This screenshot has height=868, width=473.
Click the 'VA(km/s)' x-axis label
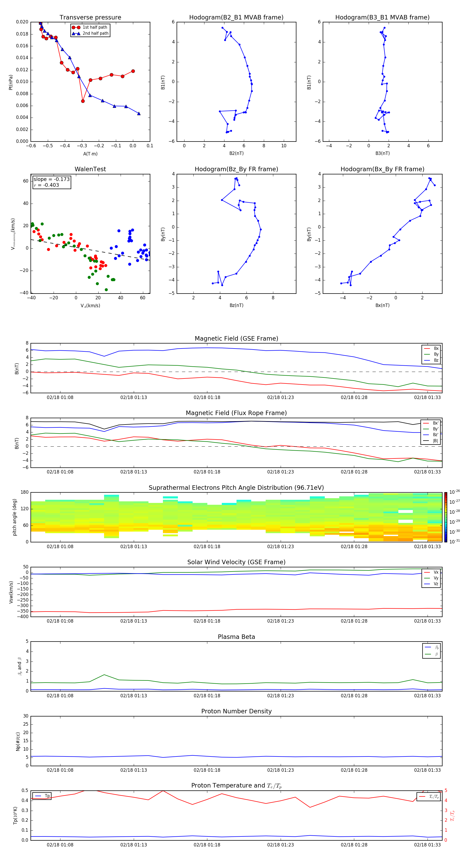tap(90, 306)
